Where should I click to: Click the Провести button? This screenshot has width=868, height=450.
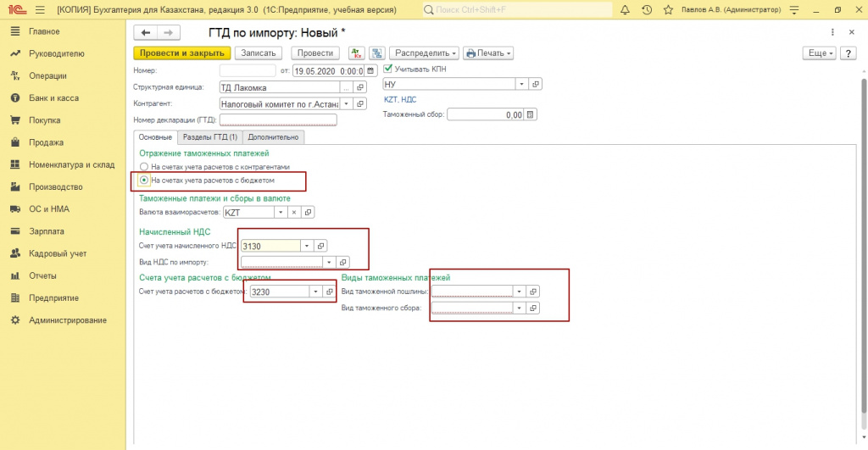point(315,53)
